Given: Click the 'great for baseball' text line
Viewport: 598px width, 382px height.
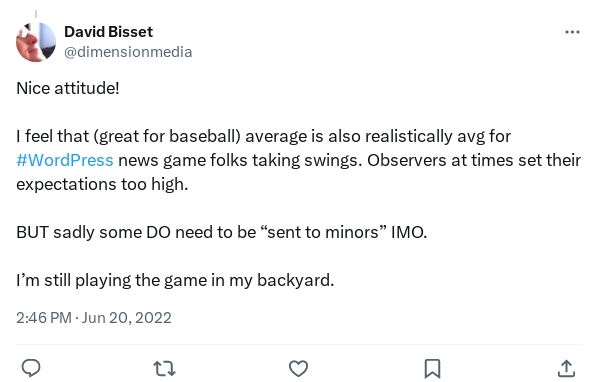Looking at the screenshot, I should pos(264,136).
